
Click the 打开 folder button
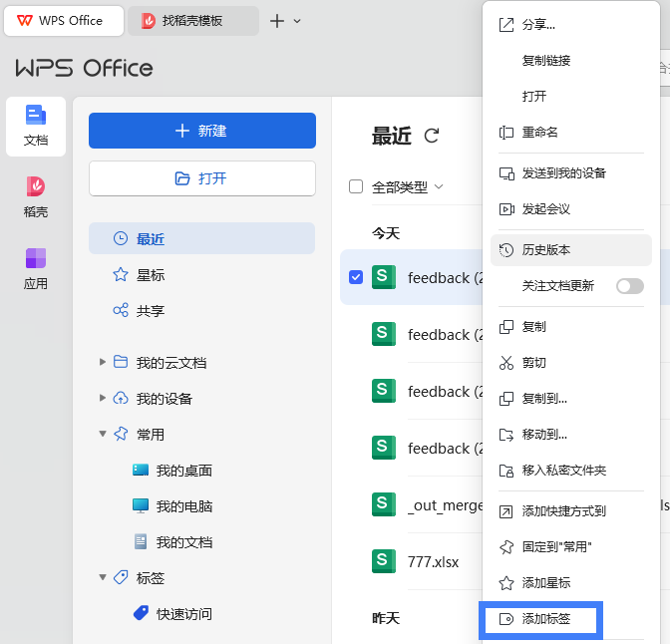(202, 178)
